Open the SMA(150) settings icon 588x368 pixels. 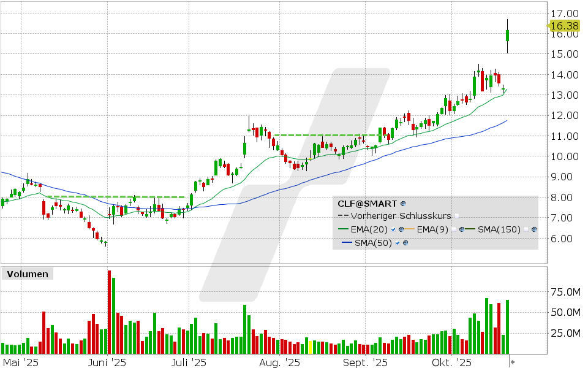point(533,229)
